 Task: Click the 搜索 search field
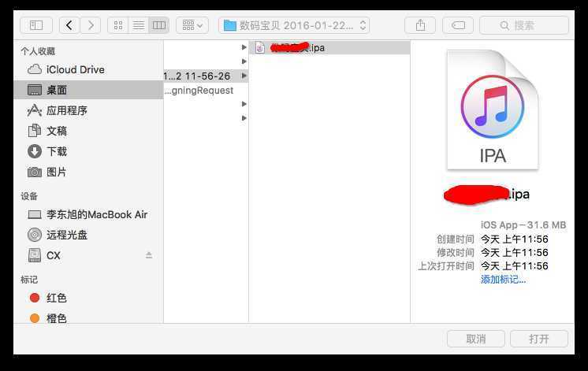524,25
